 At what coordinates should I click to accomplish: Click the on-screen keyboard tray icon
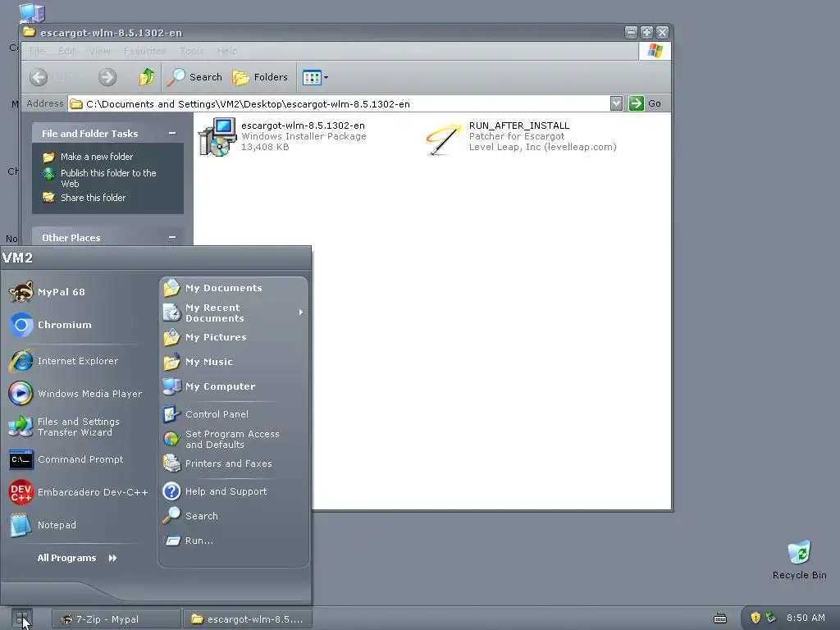coord(720,619)
